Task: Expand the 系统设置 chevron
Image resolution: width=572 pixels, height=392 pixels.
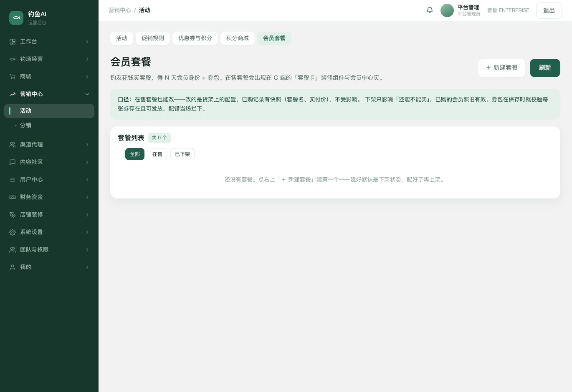Action: coord(87,232)
